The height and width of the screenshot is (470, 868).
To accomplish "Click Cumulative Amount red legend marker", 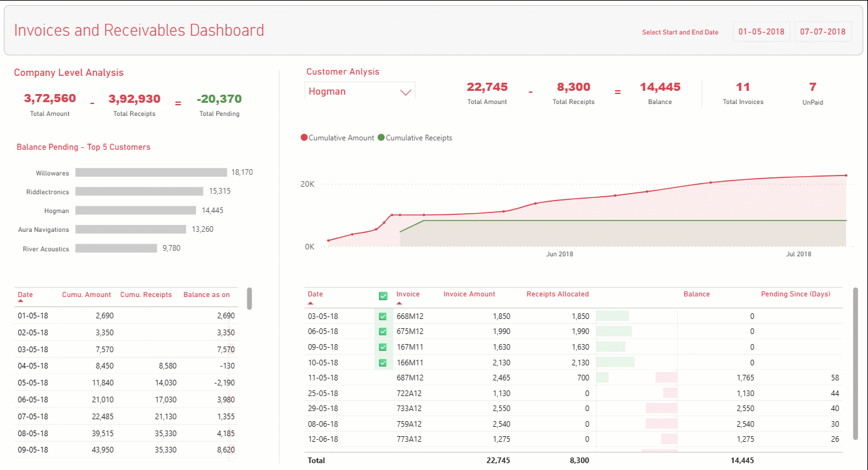I will [304, 138].
